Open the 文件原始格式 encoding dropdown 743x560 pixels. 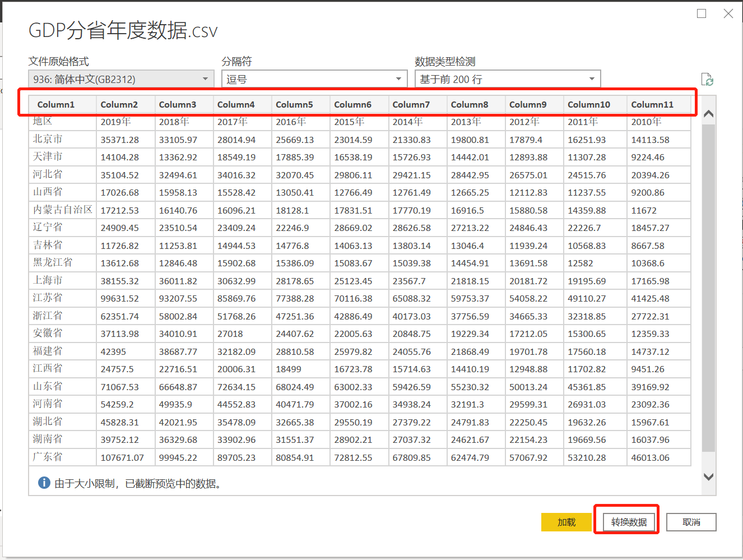click(205, 78)
